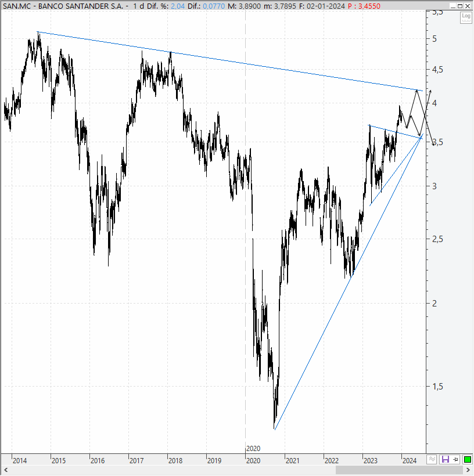Toggle the Log scale button

(x=466, y=17)
